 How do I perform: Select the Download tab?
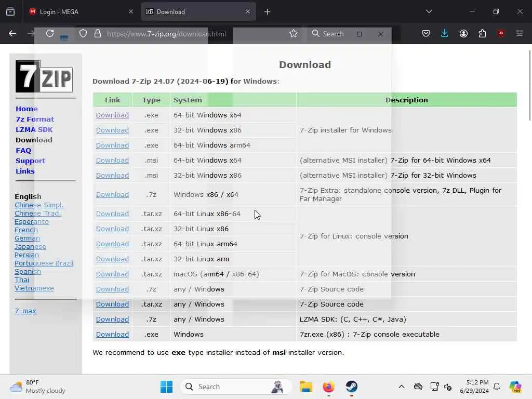tap(198, 12)
